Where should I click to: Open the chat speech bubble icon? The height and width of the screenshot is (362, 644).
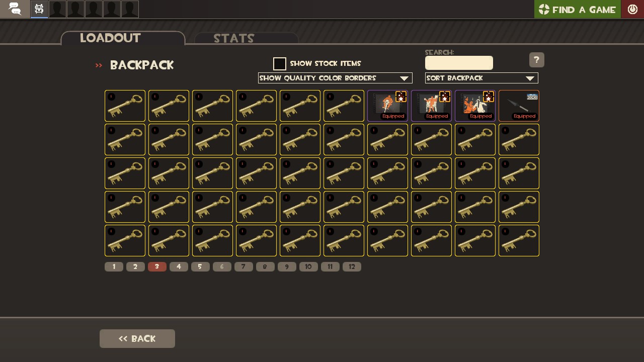pyautogui.click(x=15, y=9)
